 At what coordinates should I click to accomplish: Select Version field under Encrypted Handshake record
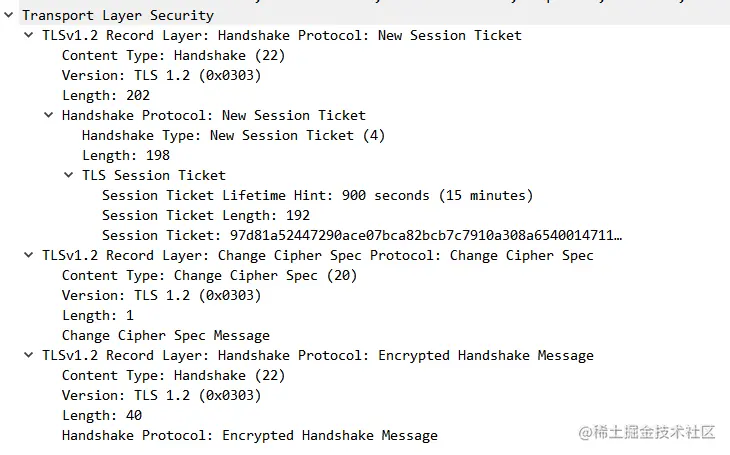(161, 395)
